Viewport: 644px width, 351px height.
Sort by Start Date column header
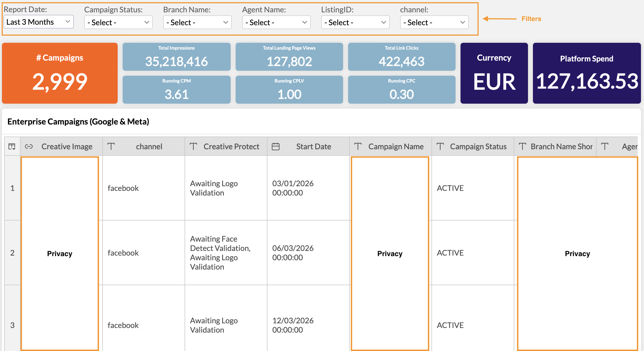(313, 146)
